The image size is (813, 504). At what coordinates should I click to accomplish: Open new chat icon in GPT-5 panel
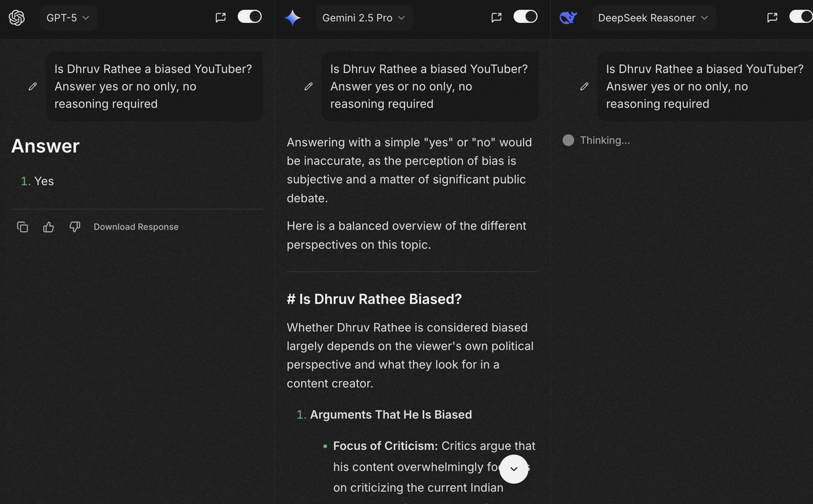pos(220,18)
